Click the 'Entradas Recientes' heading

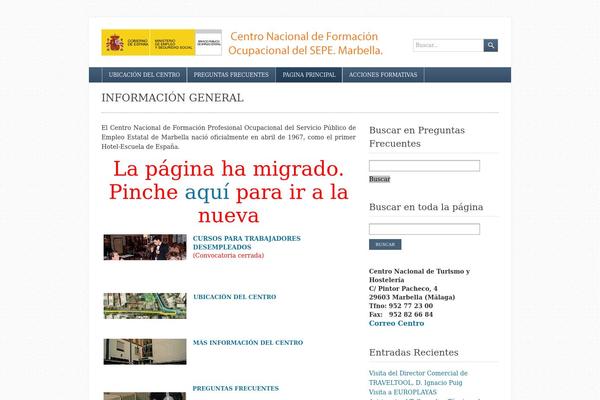[414, 353]
